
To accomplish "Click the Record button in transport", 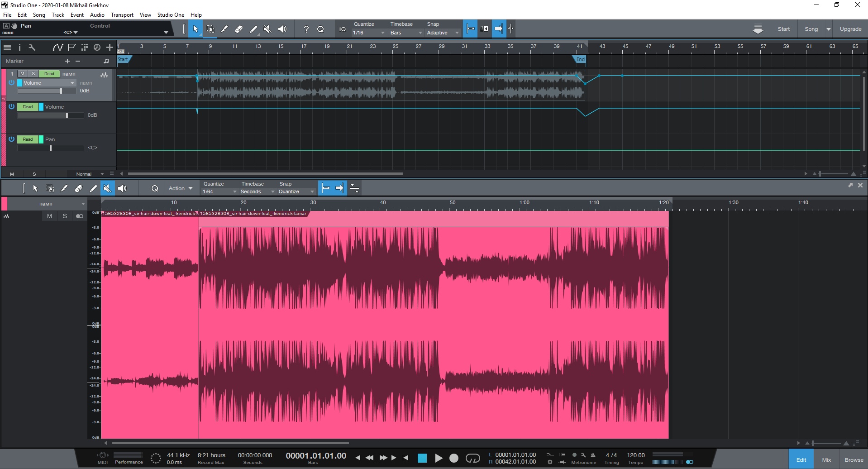I will [x=454, y=458].
